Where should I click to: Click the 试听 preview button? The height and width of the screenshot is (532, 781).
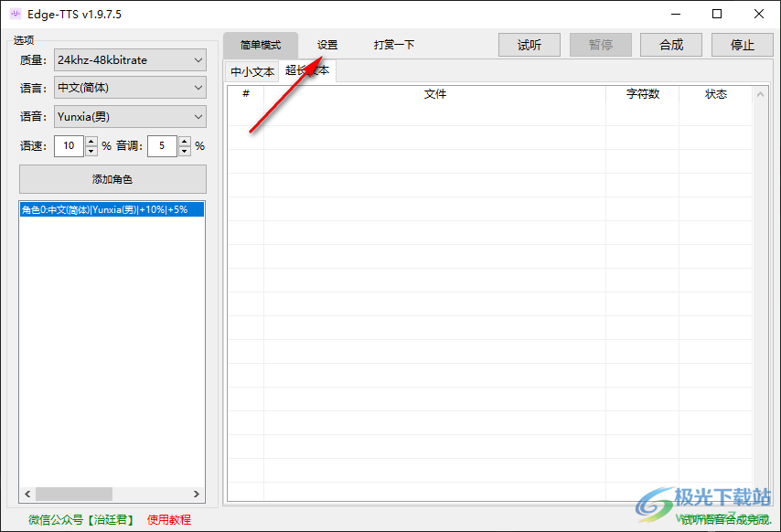tap(530, 46)
